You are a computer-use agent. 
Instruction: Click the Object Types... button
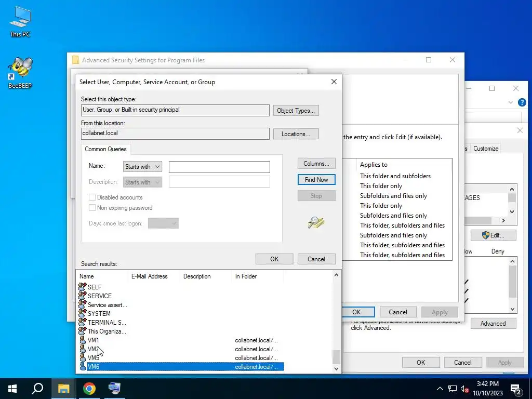(296, 111)
